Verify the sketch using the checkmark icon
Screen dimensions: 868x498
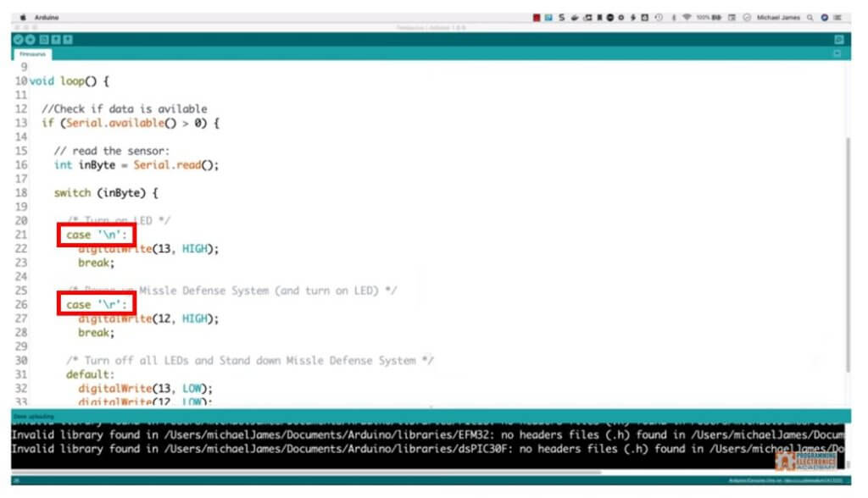(19, 39)
